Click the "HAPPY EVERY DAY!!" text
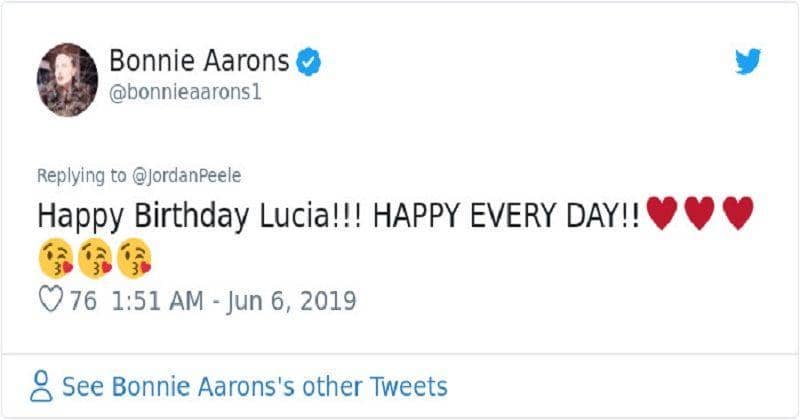The height and width of the screenshot is (420, 800). [x=505, y=216]
